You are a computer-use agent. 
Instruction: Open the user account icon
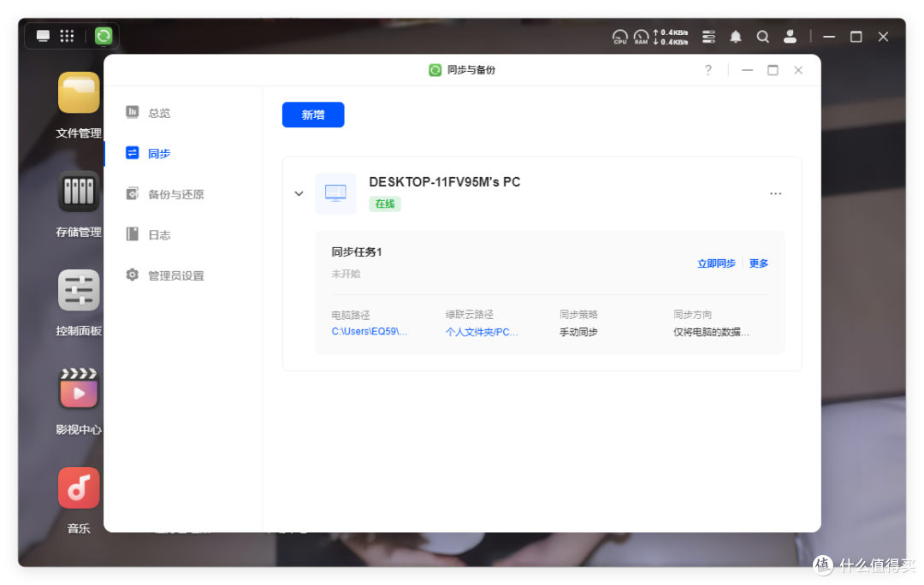point(791,37)
